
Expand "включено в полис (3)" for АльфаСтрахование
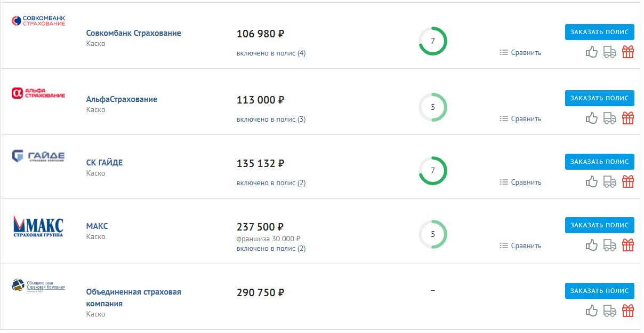coord(271,120)
